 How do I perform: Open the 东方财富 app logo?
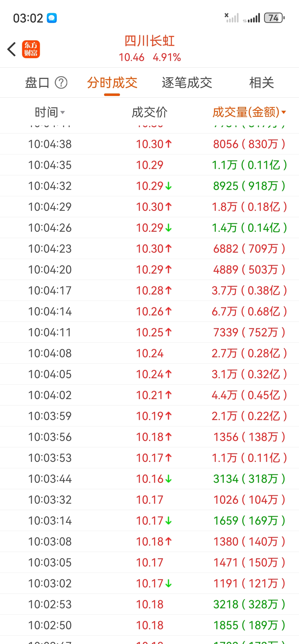31,49
